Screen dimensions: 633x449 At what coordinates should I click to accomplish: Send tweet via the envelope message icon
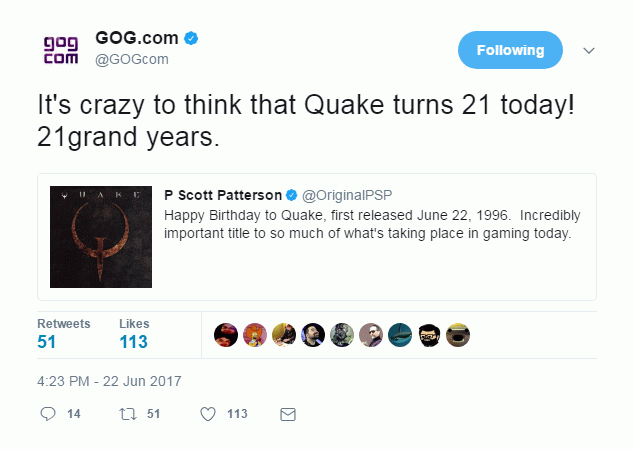[288, 414]
